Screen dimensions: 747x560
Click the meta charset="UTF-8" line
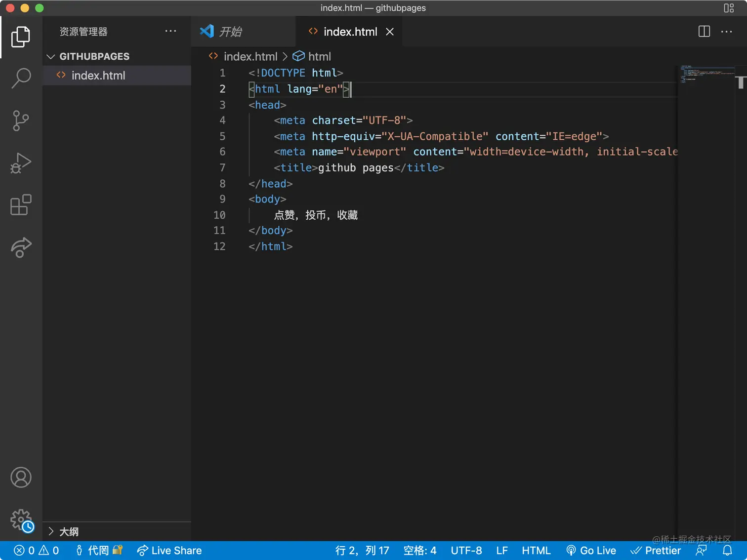(x=343, y=120)
